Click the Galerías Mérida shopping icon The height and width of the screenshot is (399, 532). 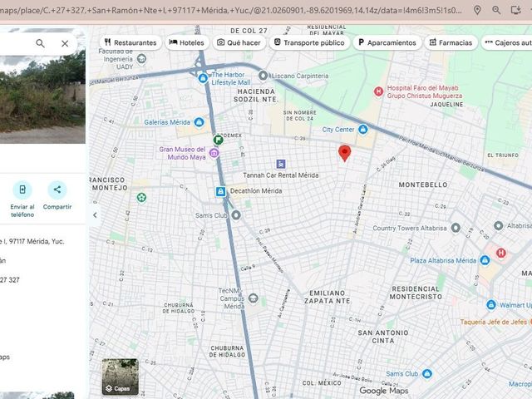tap(199, 122)
